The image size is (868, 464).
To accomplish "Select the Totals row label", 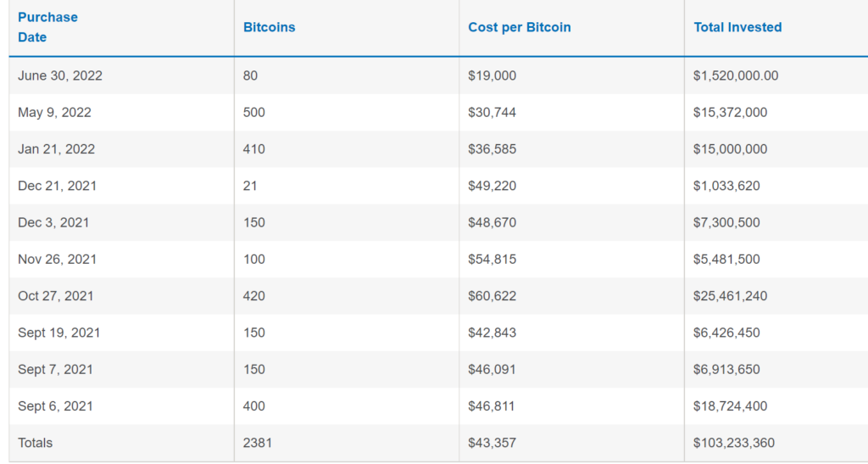I will 35,443.
